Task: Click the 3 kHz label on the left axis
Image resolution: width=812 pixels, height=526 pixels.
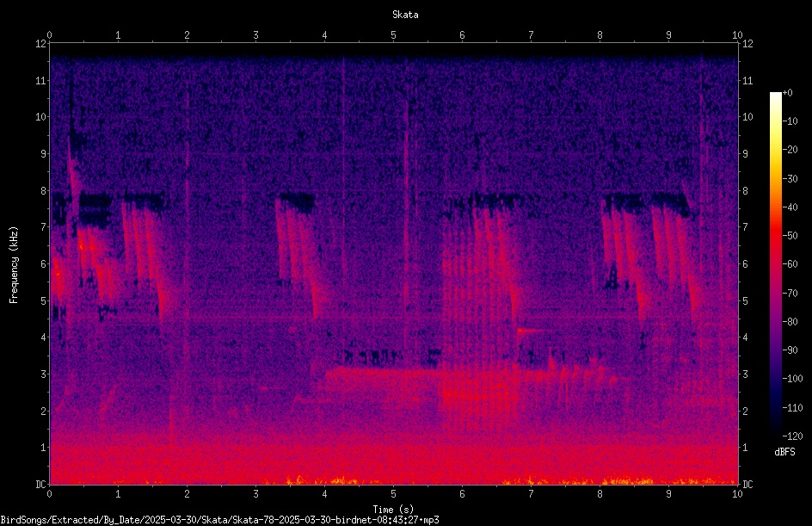Action: pyautogui.click(x=44, y=374)
